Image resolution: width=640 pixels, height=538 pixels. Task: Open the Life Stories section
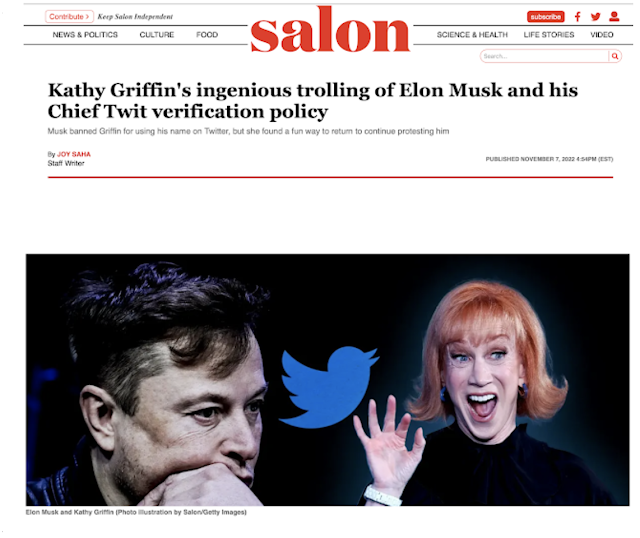(x=549, y=35)
